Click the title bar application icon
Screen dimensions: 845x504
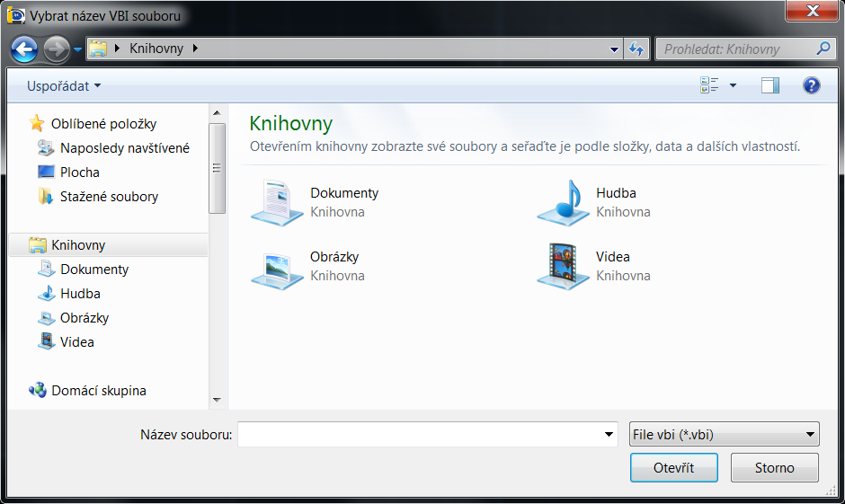[16, 15]
